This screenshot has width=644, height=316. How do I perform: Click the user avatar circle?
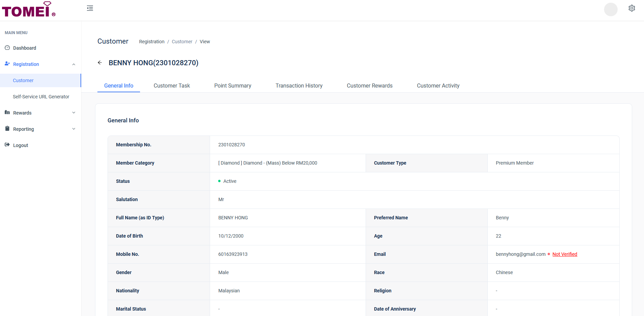pyautogui.click(x=611, y=9)
